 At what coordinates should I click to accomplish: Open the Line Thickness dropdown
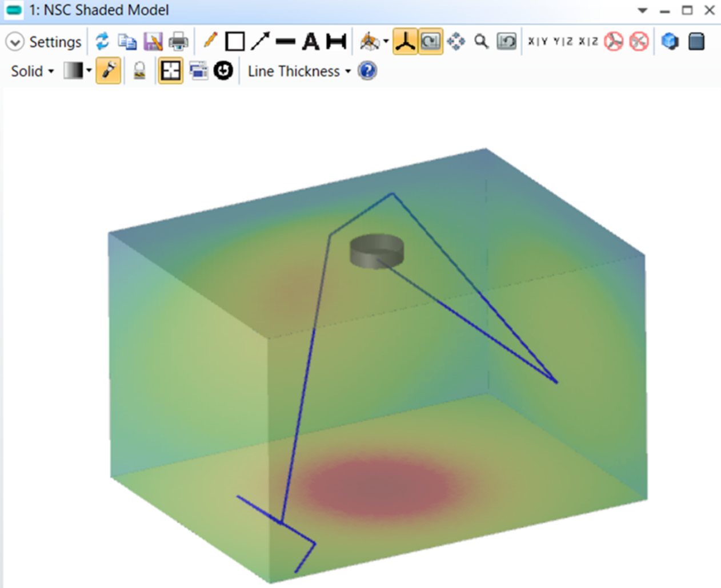pyautogui.click(x=299, y=71)
